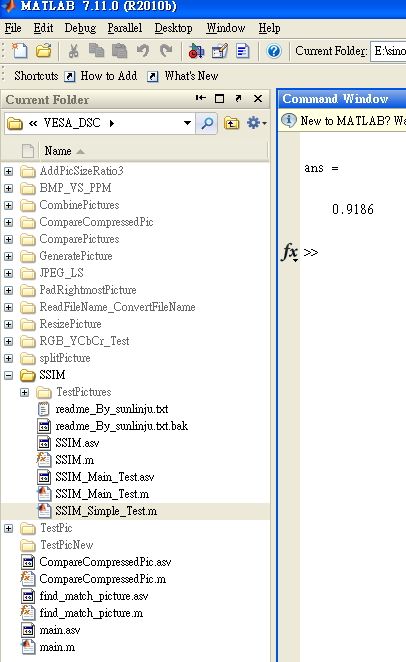The image size is (406, 662).
Task: Open the Debug menu
Action: point(80,28)
